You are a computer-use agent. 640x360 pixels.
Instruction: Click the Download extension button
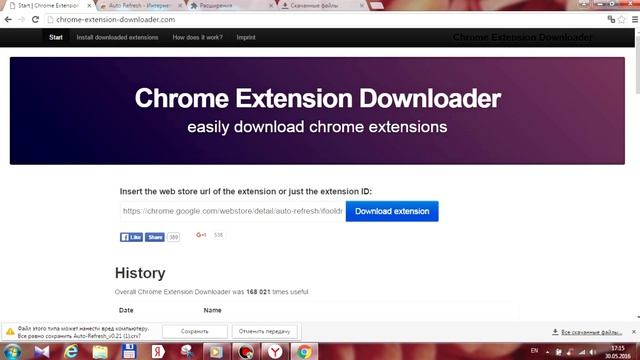pyautogui.click(x=392, y=211)
